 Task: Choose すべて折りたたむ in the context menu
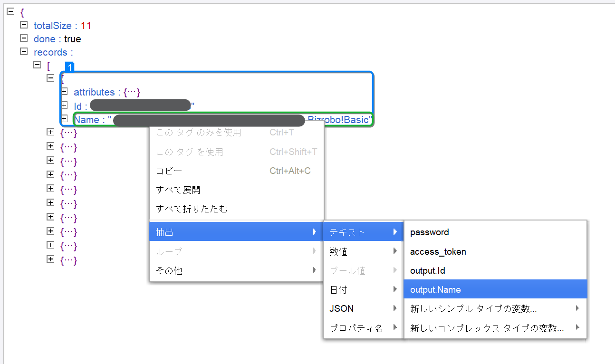(x=237, y=209)
